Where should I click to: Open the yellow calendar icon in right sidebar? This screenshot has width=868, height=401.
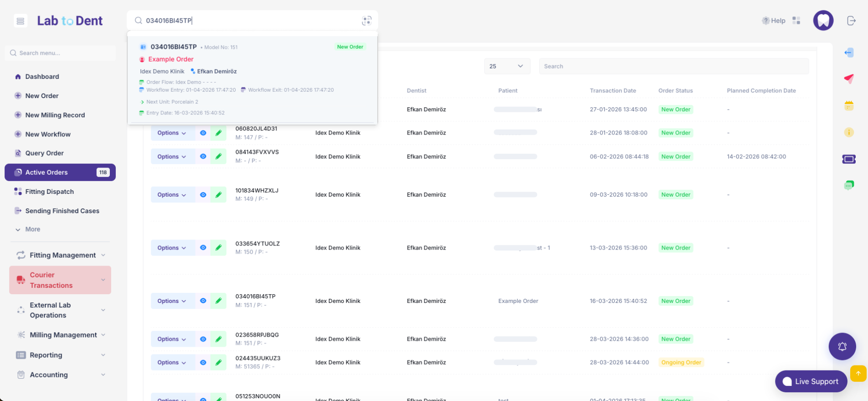coord(848,106)
